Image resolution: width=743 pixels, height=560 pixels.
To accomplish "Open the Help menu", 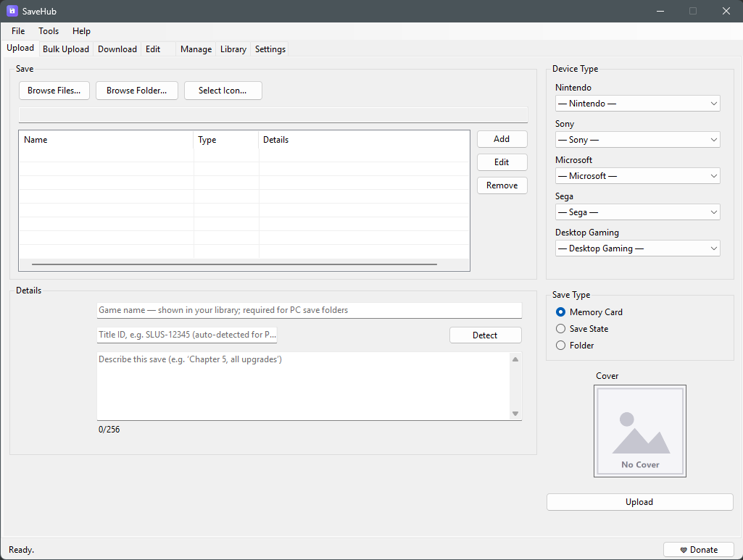I will click(81, 30).
